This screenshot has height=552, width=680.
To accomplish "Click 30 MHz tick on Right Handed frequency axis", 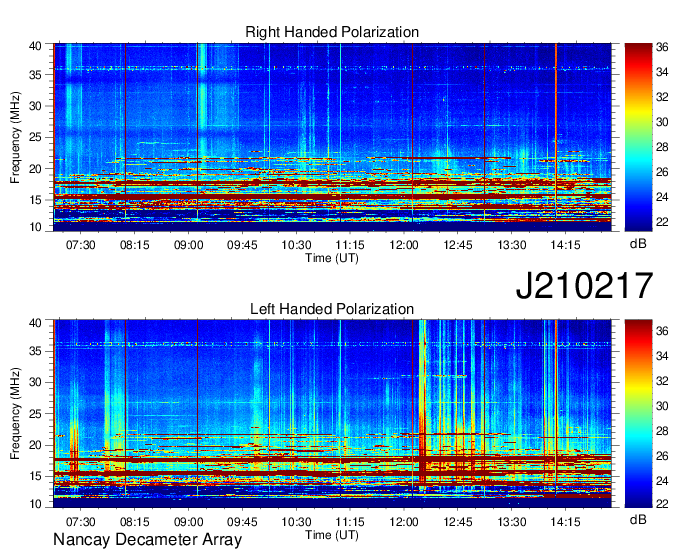I will click(36, 106).
